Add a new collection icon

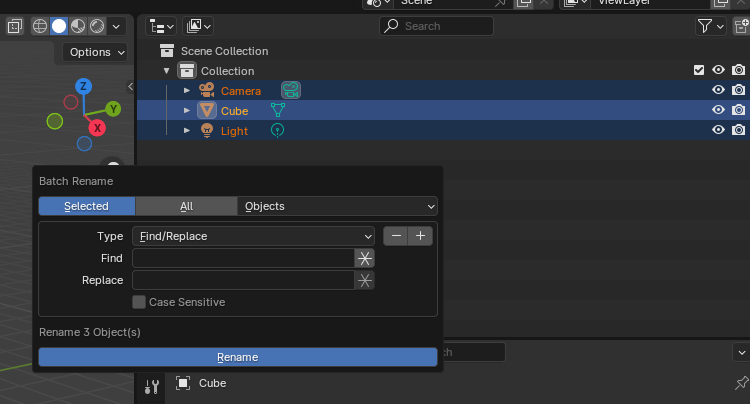[x=741, y=26]
